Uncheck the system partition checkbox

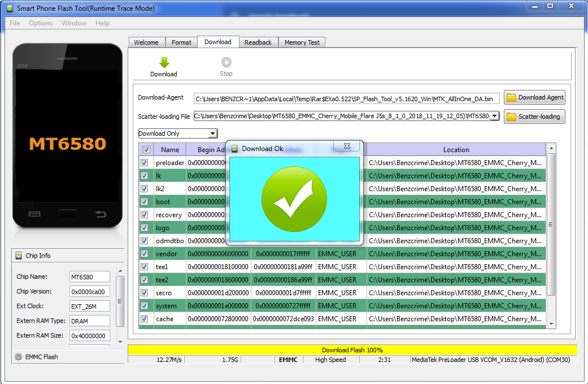click(145, 305)
